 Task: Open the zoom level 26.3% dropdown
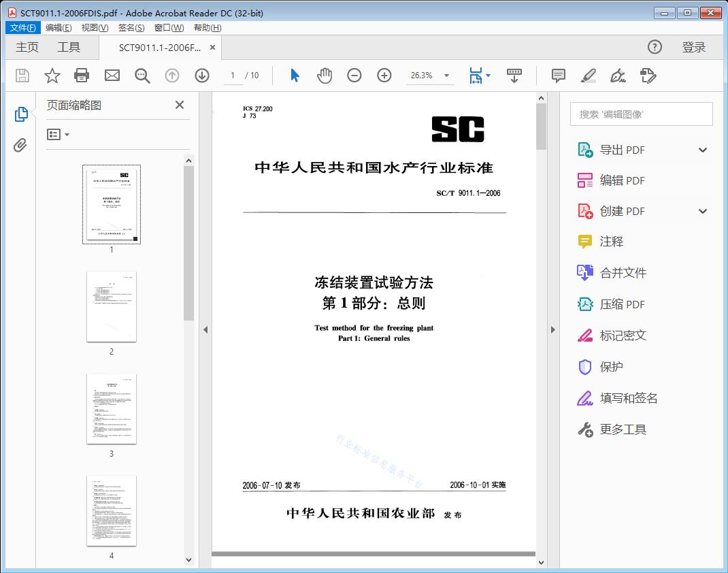430,76
